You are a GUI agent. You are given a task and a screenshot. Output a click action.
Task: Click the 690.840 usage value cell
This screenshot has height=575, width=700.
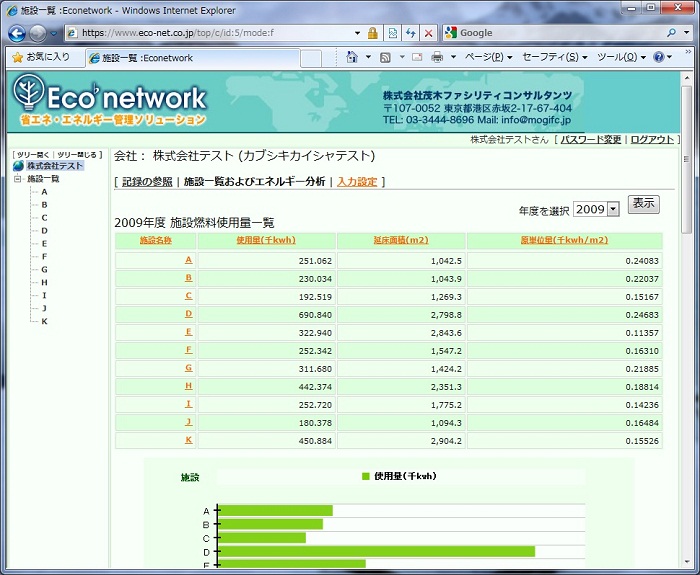[x=267, y=315]
